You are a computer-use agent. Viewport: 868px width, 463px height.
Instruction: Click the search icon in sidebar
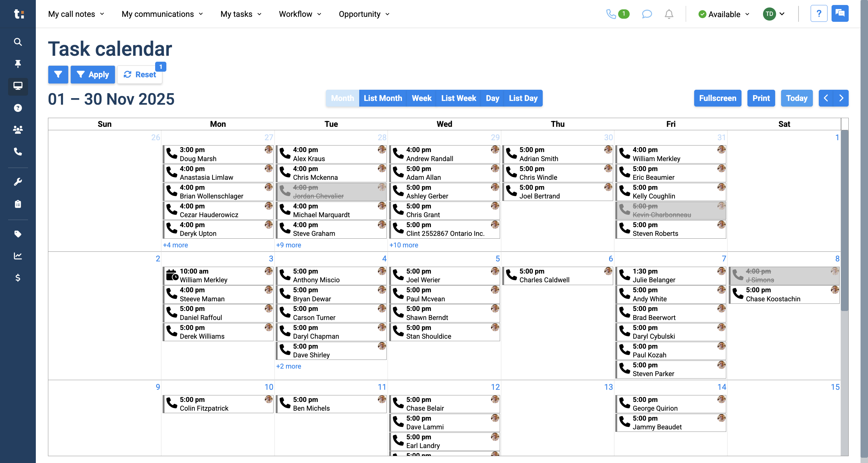click(18, 42)
